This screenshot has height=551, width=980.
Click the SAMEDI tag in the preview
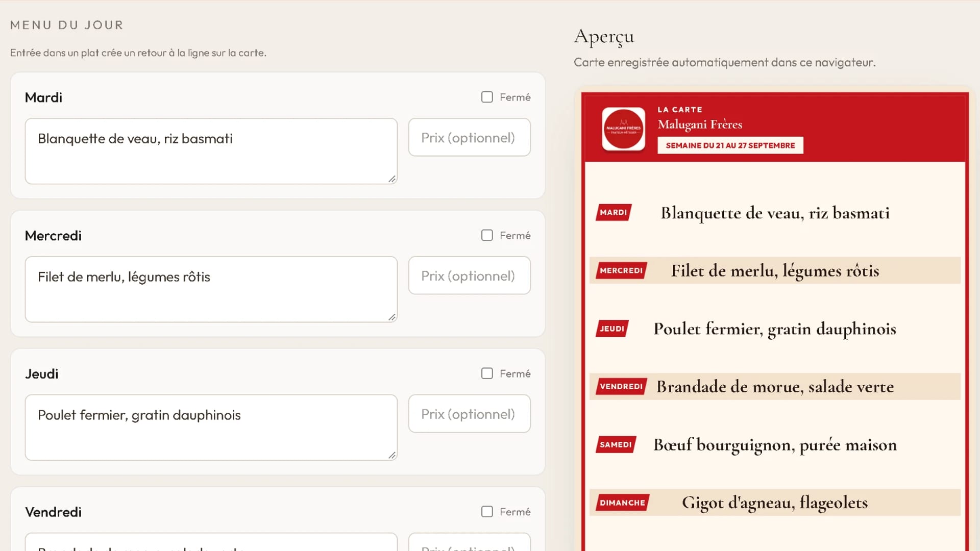tap(616, 444)
